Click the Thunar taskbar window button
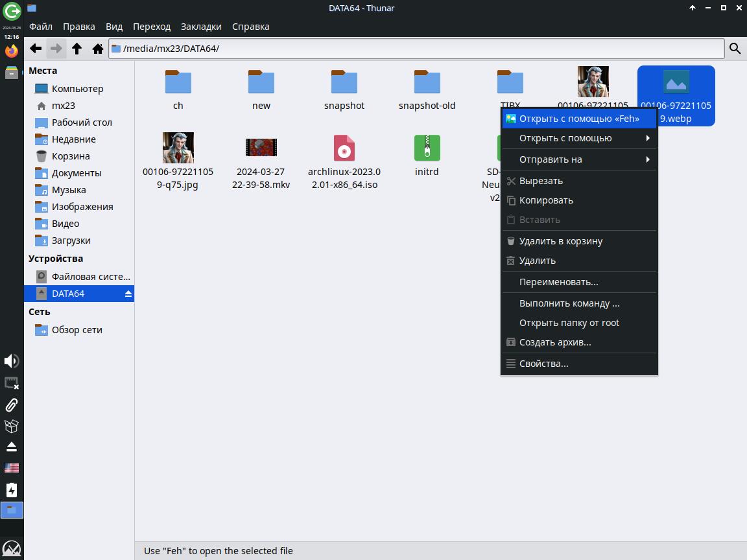The width and height of the screenshot is (747, 560). [x=12, y=511]
